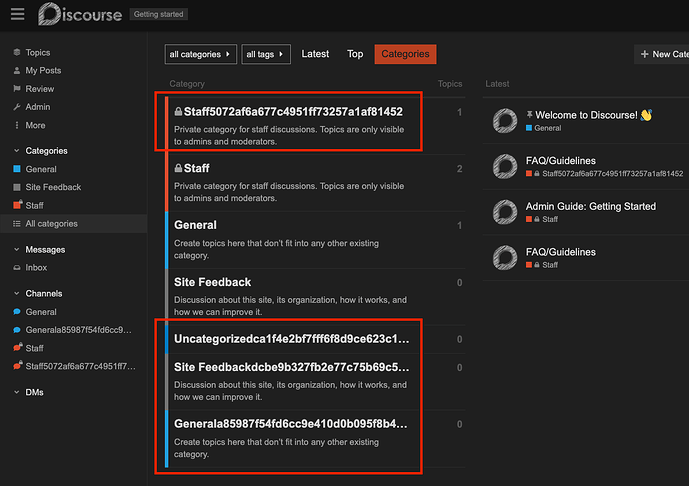This screenshot has width=689, height=486.
Task: Click the Generala85987f54fd6cc9 channel bubble icon
Action: 17,330
